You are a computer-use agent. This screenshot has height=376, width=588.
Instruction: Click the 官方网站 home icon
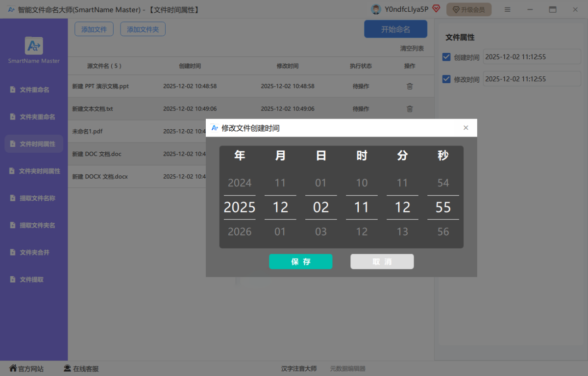pos(13,368)
